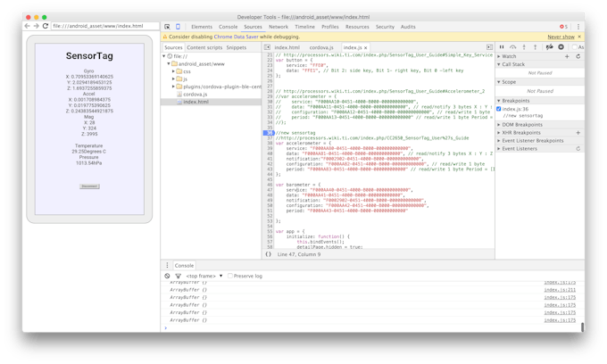The width and height of the screenshot is (607, 364).
Task: Toggle the debugger sidebar icon
Action: [x=490, y=47]
